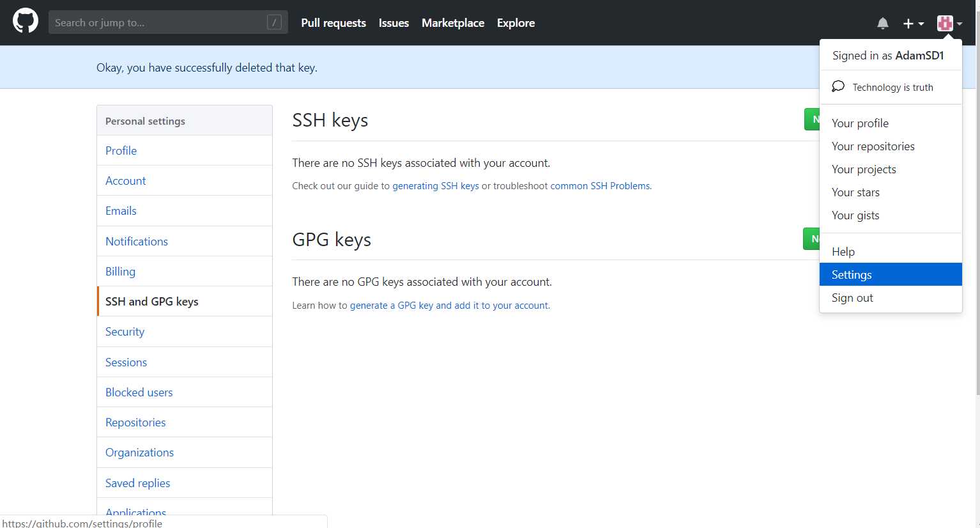Edit the 'Technology is truth' status
The image size is (980, 528).
pyautogui.click(x=892, y=88)
